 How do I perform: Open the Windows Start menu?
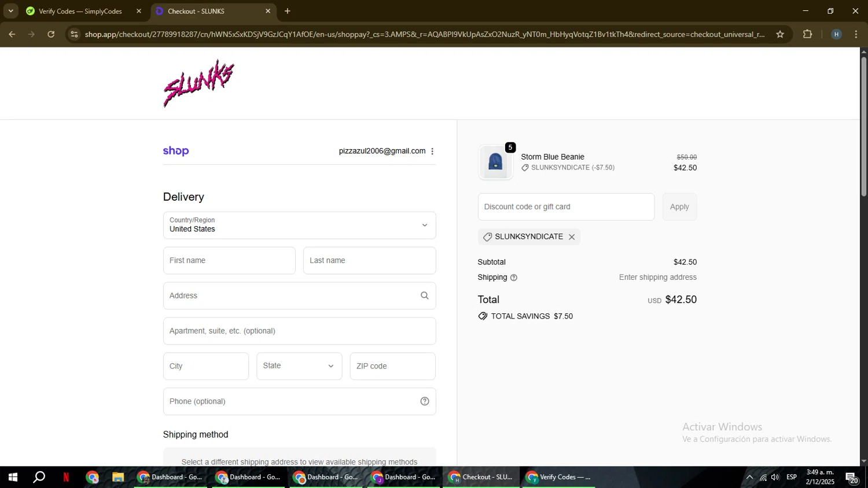click(x=12, y=477)
